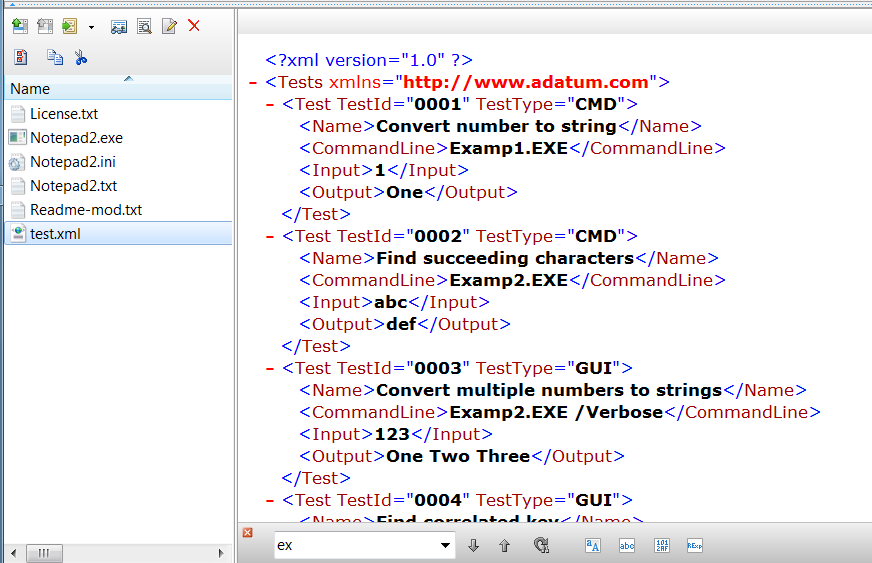Image resolution: width=872 pixels, height=563 pixels.
Task: Collapse the Test 0004 XML node
Action: tap(270, 501)
